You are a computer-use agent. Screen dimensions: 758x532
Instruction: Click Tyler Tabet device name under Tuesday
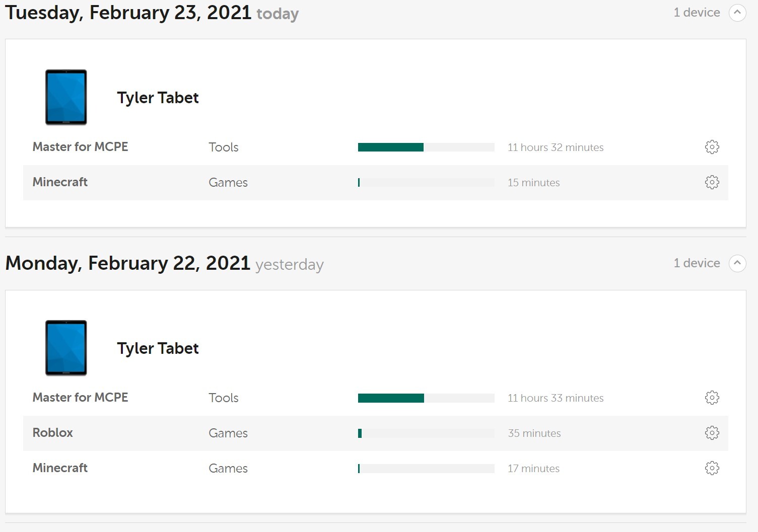point(158,98)
